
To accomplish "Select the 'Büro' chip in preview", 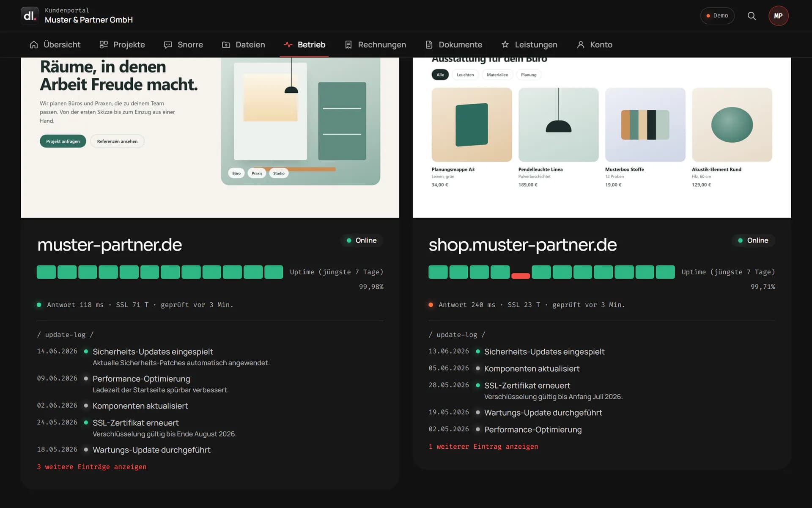I will (236, 173).
